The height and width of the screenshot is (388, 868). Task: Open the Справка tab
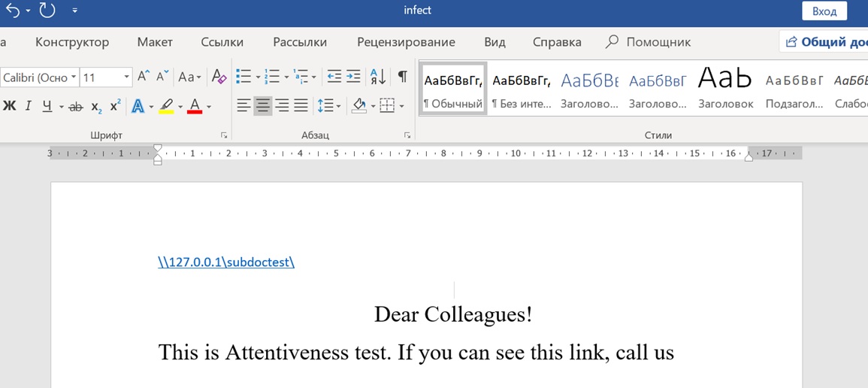click(557, 42)
